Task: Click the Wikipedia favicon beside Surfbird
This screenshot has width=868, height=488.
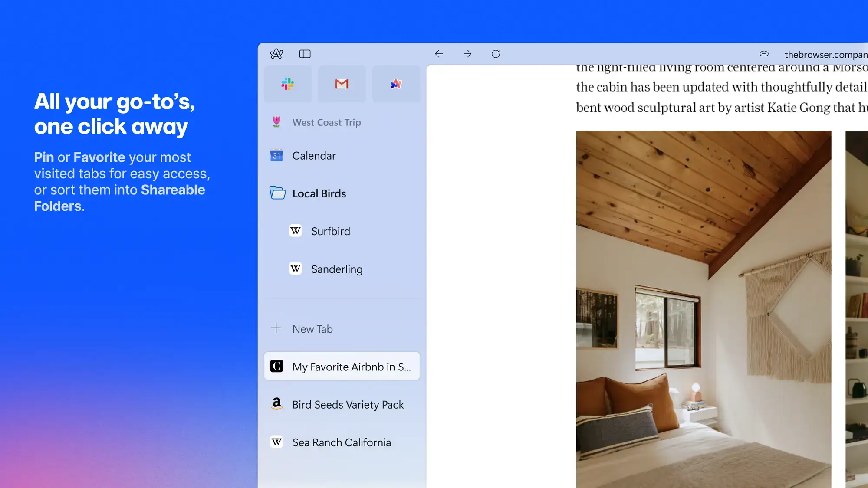Action: (x=296, y=231)
